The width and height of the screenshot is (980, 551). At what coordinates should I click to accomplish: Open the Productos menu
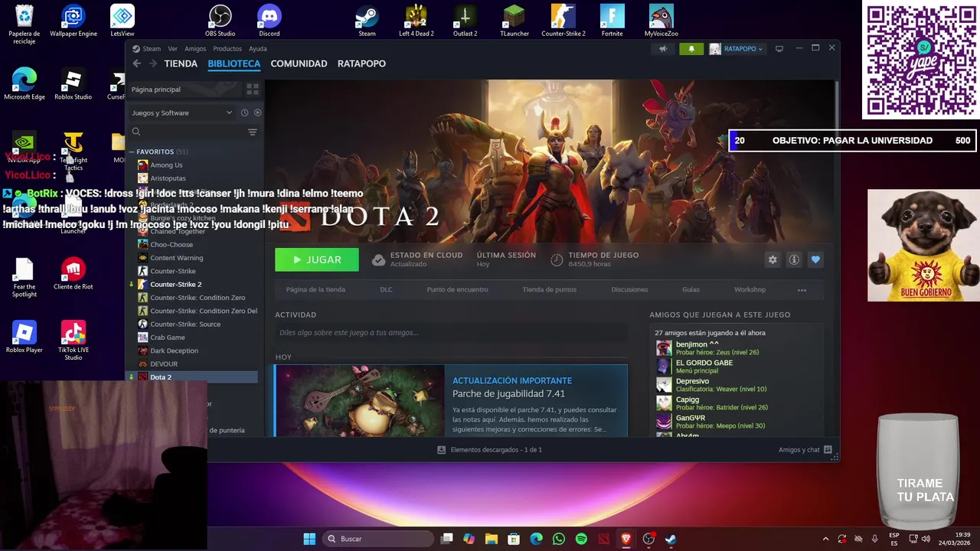227,49
